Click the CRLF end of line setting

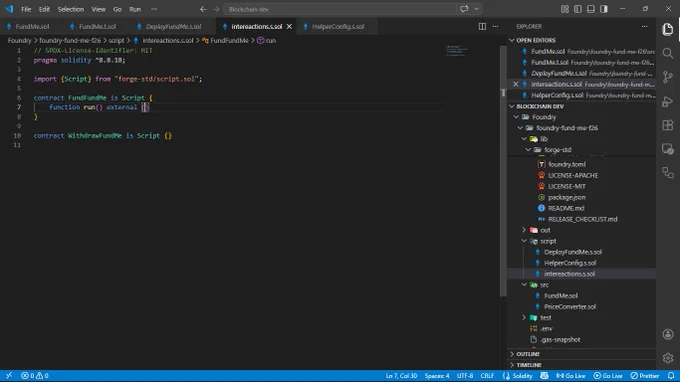(487, 375)
